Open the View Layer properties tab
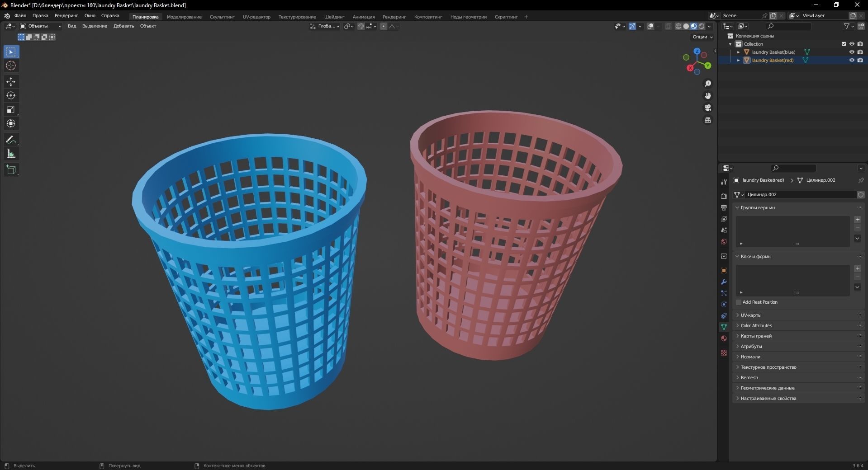 724,219
